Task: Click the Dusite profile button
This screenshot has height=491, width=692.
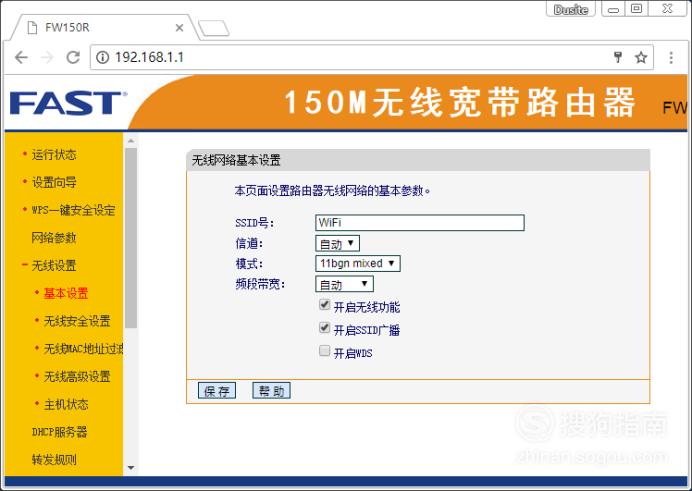Action: coord(571,9)
